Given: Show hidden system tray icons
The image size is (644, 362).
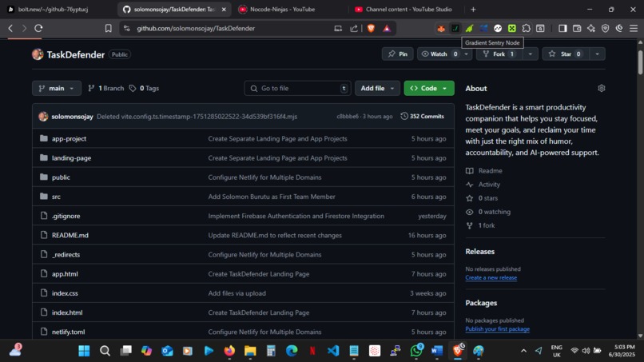Looking at the screenshot, I should click(x=523, y=351).
